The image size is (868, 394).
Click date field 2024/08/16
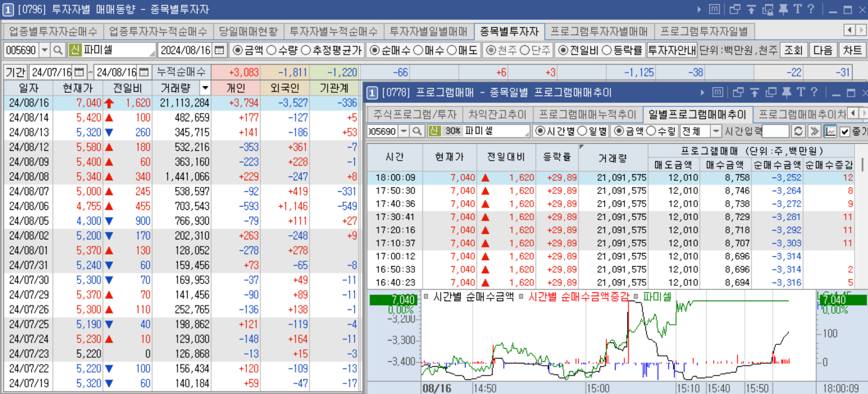[x=185, y=50]
